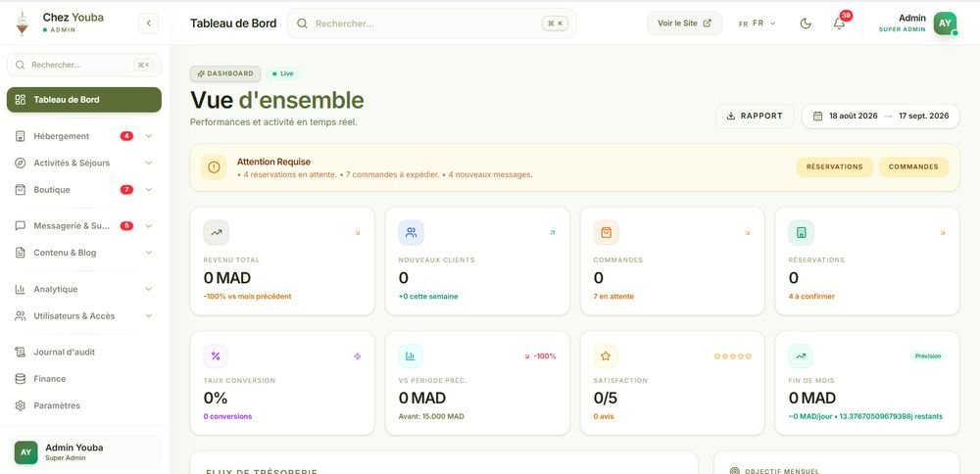The width and height of the screenshot is (980, 474).
Task: Click the Prévision badge on Fin de Mois
Action: click(x=928, y=355)
